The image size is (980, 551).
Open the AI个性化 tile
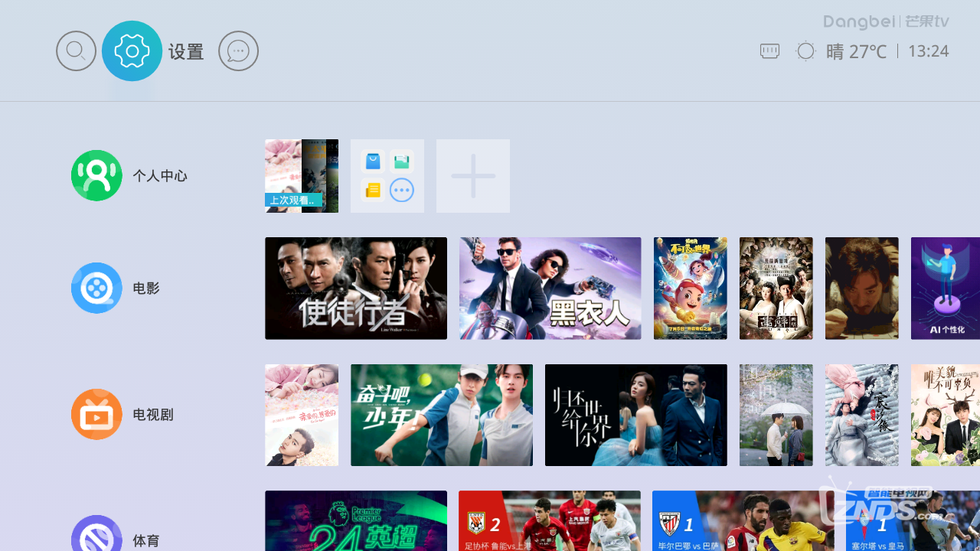[946, 289]
